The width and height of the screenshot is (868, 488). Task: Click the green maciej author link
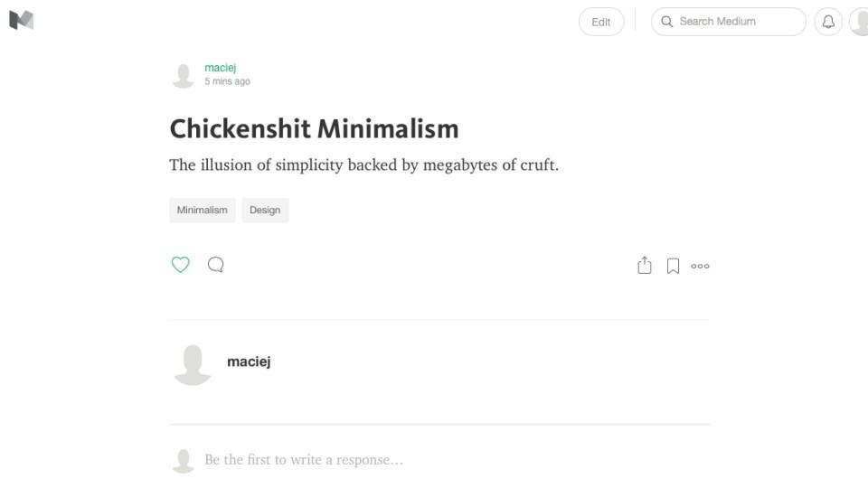click(221, 68)
